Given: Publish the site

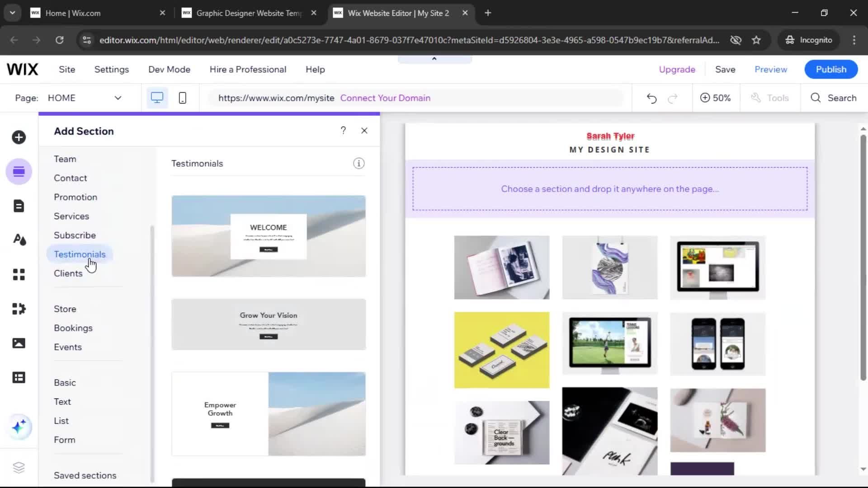Looking at the screenshot, I should click(x=831, y=70).
